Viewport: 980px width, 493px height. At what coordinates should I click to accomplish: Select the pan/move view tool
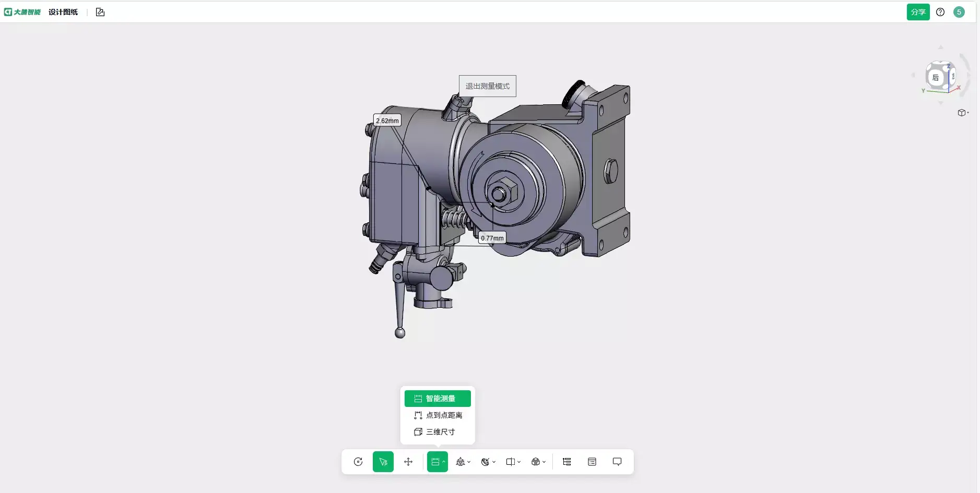(x=408, y=462)
